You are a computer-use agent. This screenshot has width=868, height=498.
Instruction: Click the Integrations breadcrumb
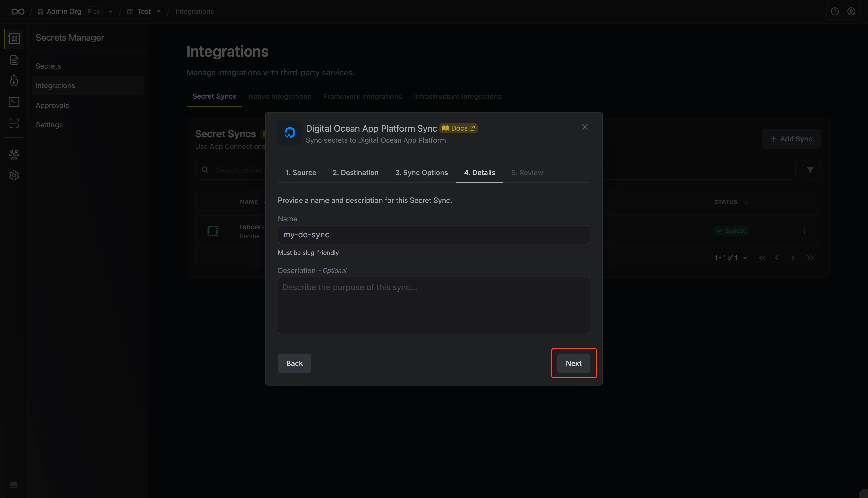[x=195, y=11]
